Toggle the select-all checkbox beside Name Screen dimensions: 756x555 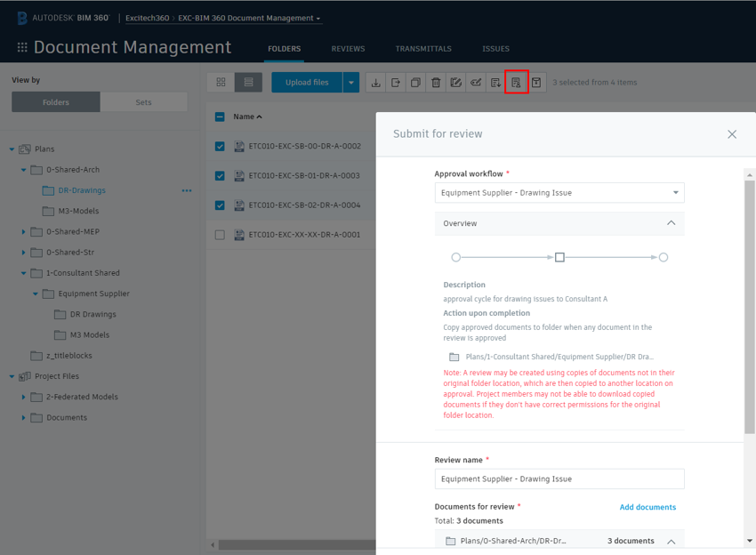220,117
